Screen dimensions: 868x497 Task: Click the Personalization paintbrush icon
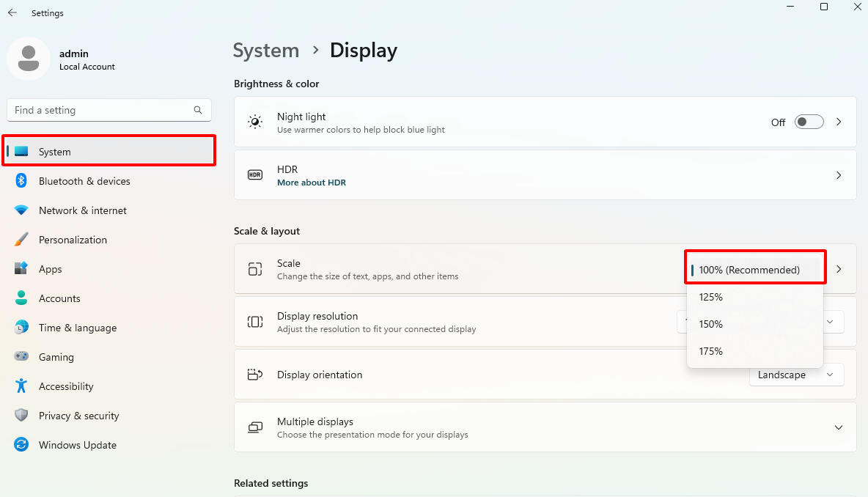point(21,240)
